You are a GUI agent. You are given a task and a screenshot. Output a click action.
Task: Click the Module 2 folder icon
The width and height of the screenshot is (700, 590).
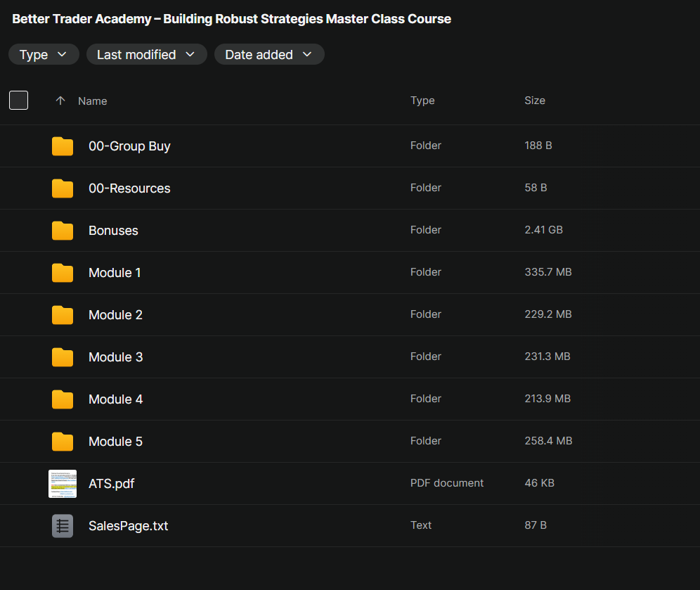(63, 315)
